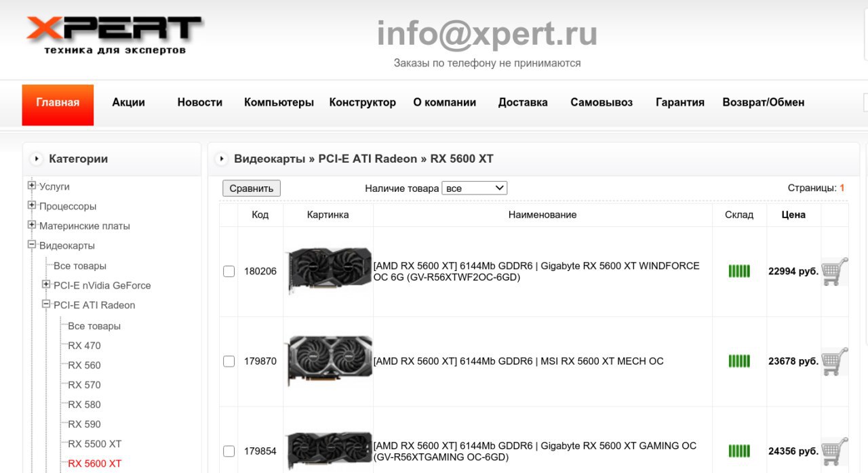Click the price 22994 руб.
The width and height of the screenshot is (868, 473).
pyautogui.click(x=793, y=271)
